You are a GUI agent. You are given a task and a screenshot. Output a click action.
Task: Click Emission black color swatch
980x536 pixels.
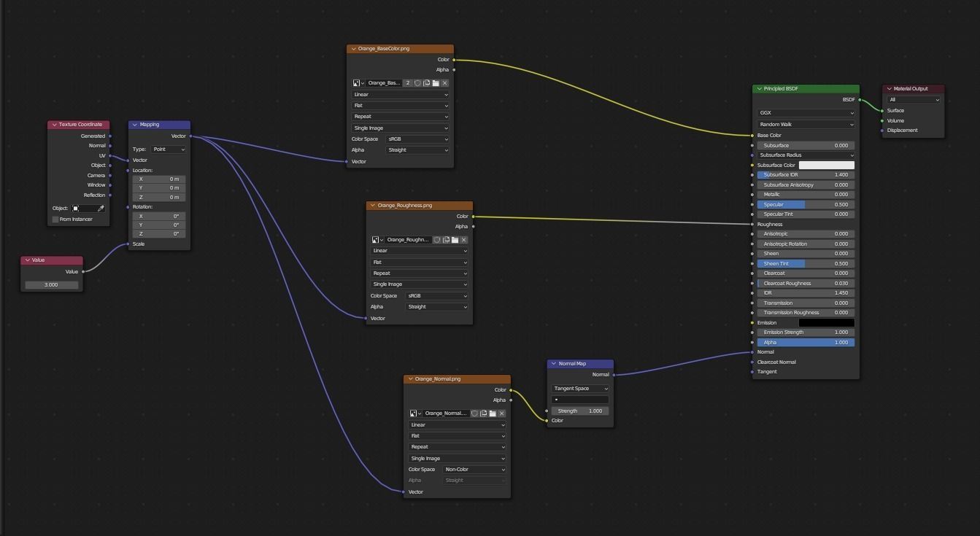(827, 323)
